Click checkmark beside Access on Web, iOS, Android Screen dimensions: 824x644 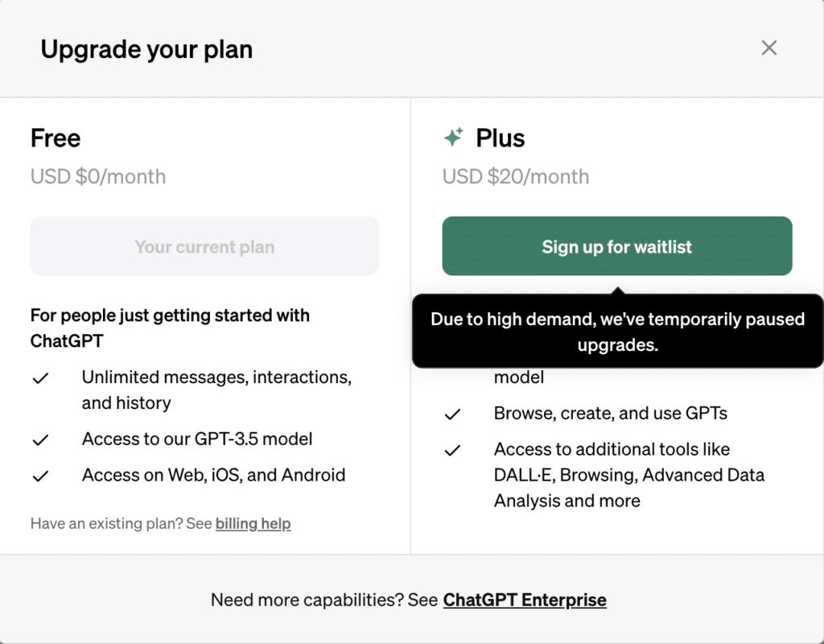point(40,477)
